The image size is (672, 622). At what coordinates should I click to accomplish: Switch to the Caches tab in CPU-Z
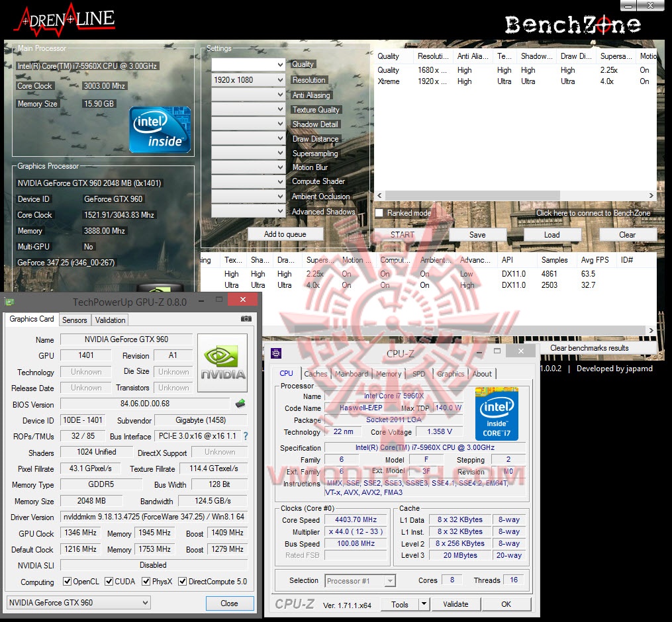315,374
